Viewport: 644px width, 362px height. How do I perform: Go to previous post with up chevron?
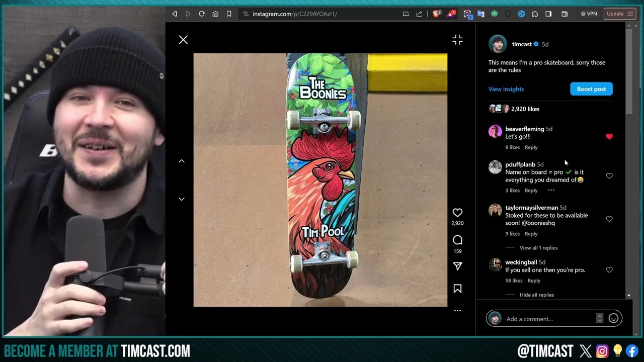(182, 161)
